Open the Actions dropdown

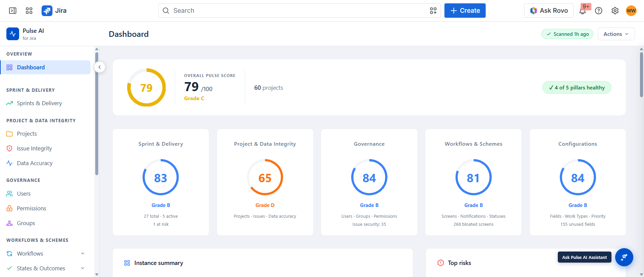coord(616,34)
